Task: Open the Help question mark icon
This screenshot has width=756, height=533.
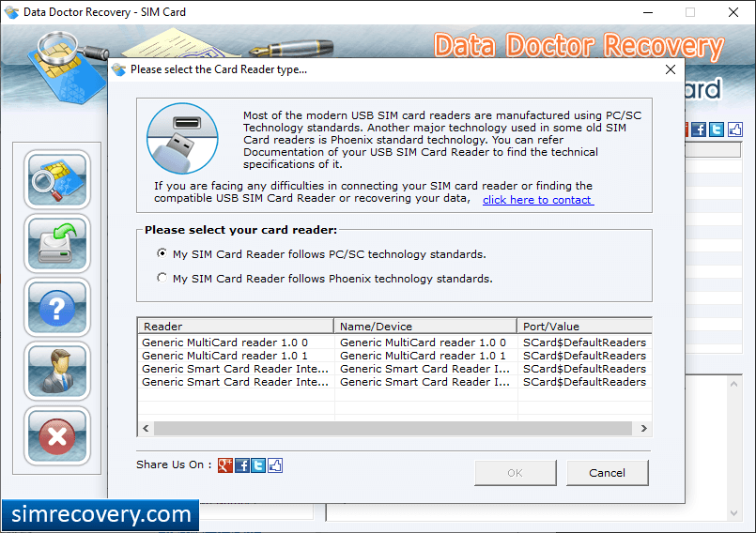Action: coord(57,308)
